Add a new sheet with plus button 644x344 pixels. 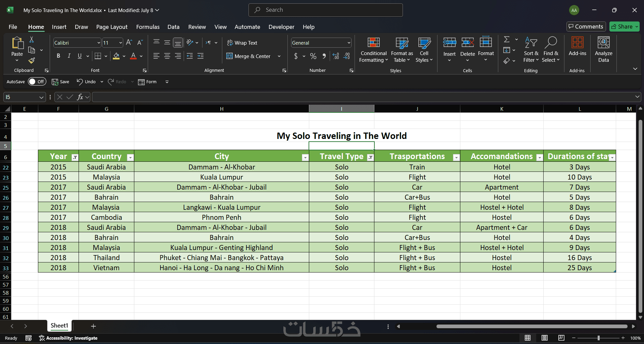(93, 326)
